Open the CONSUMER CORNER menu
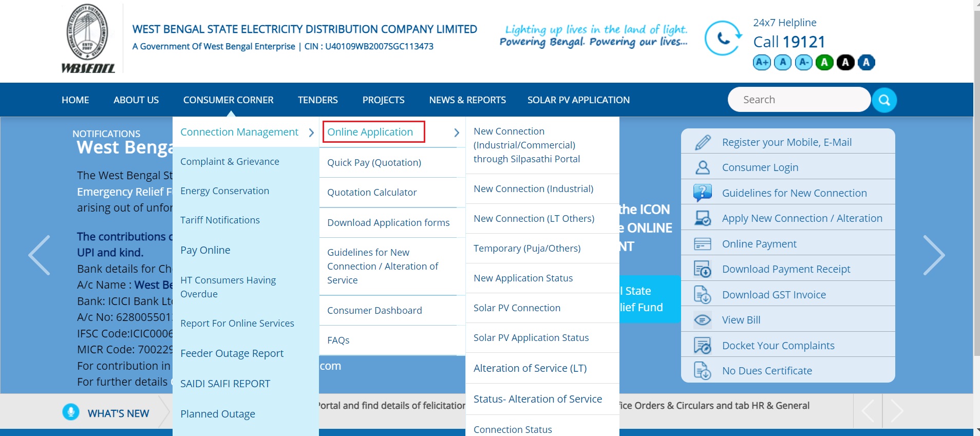 [x=229, y=100]
